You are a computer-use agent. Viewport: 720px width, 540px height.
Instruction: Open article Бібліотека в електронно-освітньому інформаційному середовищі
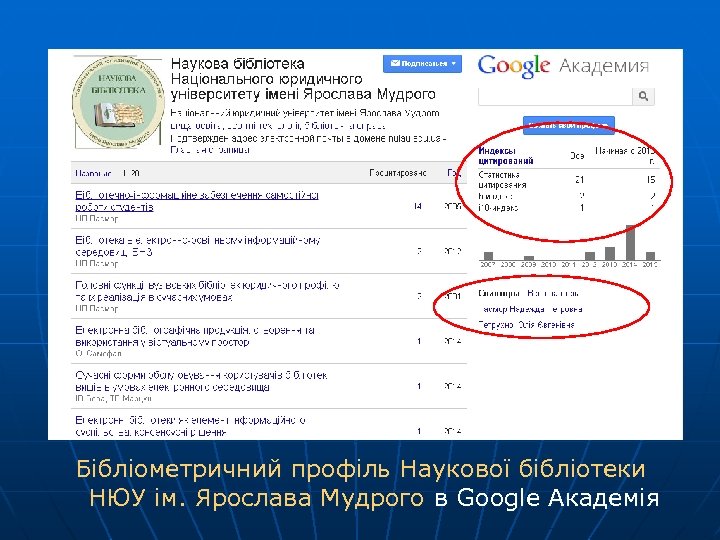[x=197, y=246]
